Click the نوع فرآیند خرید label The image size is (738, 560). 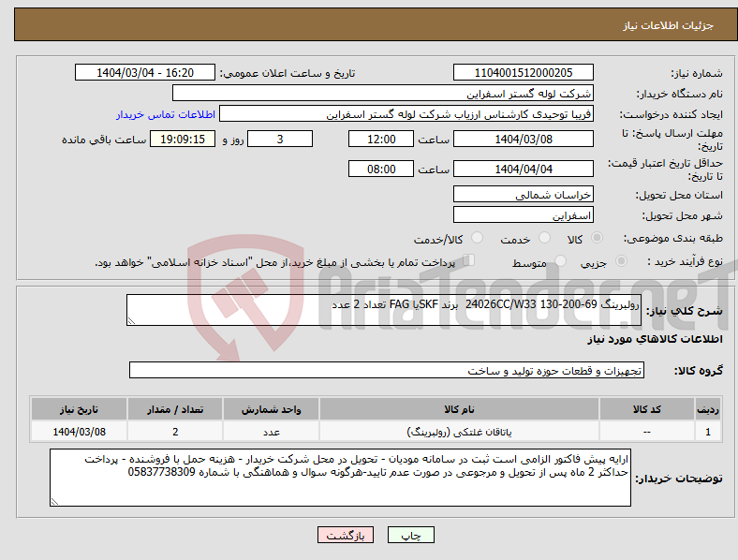(x=685, y=261)
